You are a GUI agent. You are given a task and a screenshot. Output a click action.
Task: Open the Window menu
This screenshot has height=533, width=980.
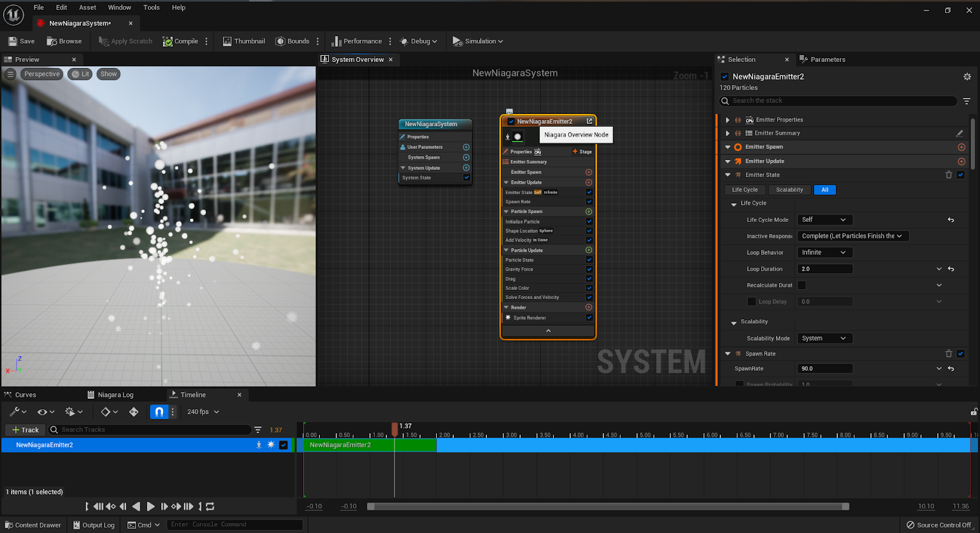(x=119, y=7)
